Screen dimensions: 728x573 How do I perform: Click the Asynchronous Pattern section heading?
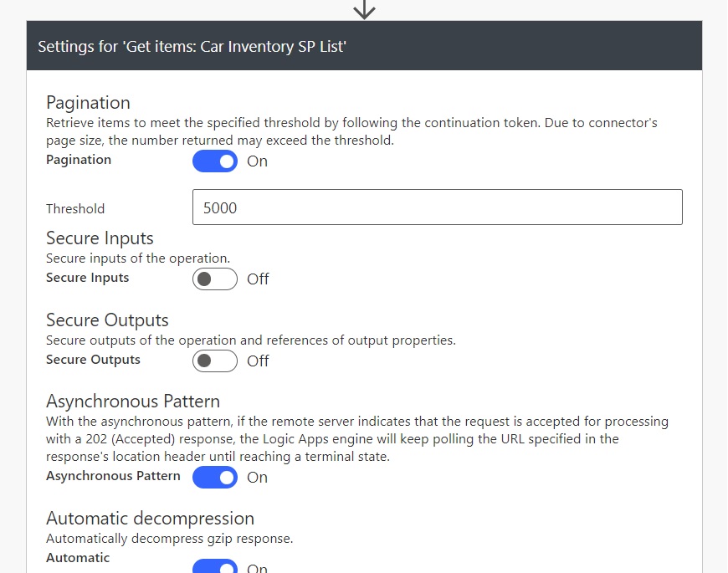(x=133, y=402)
